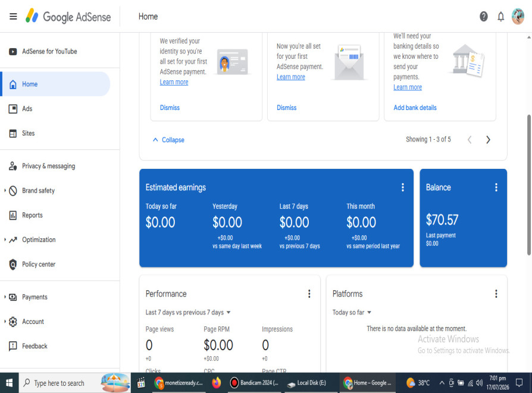
Task: Open Estimated earnings three-dot menu
Action: coord(403,187)
